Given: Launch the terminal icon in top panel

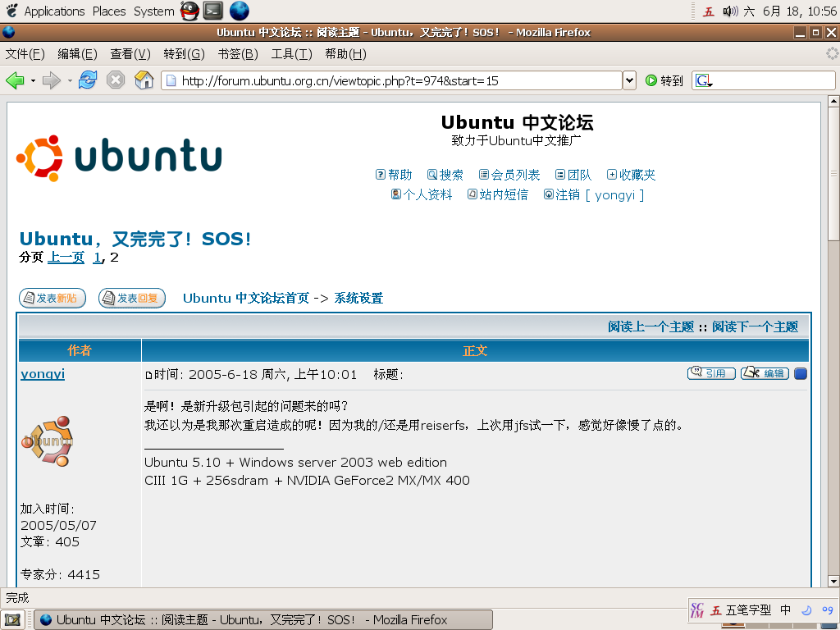Looking at the screenshot, I should pos(213,11).
